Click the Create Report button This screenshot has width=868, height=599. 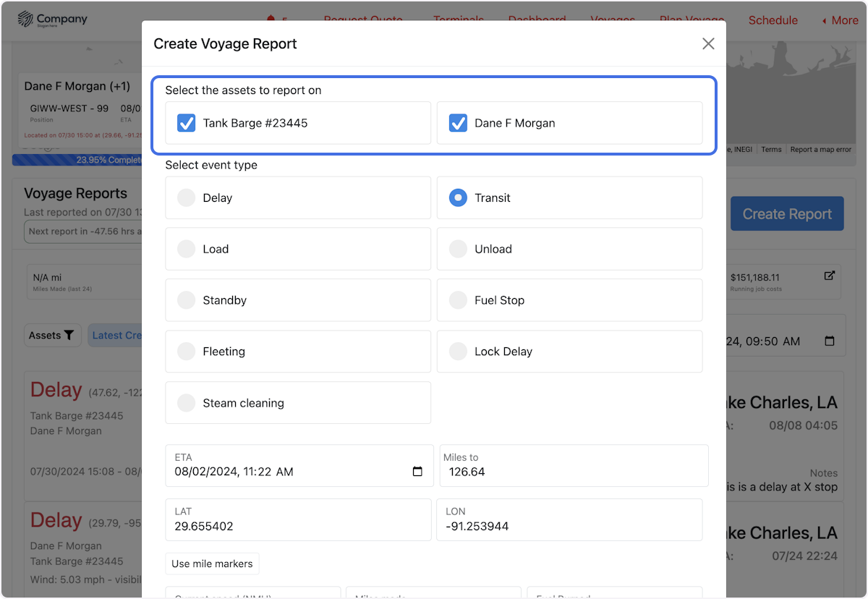point(786,213)
